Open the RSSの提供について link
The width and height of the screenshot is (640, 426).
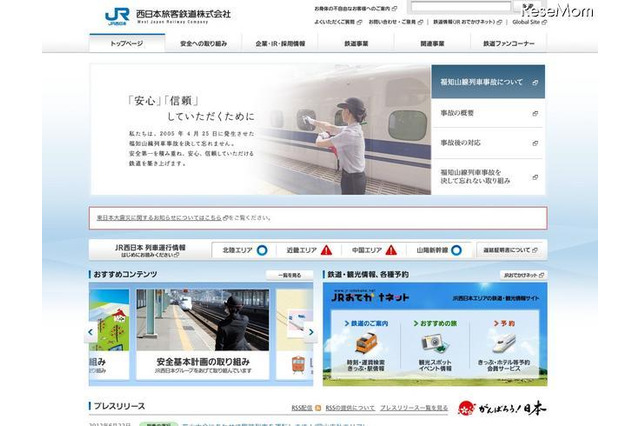[x=350, y=408]
